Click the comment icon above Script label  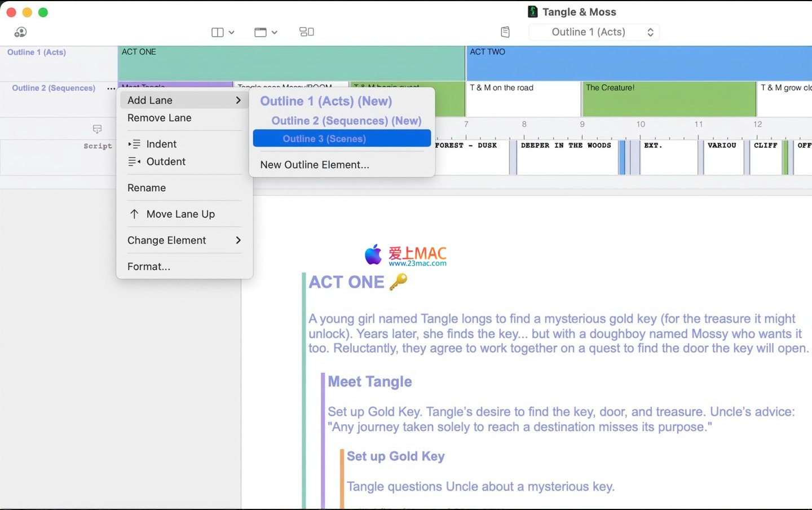(x=97, y=129)
